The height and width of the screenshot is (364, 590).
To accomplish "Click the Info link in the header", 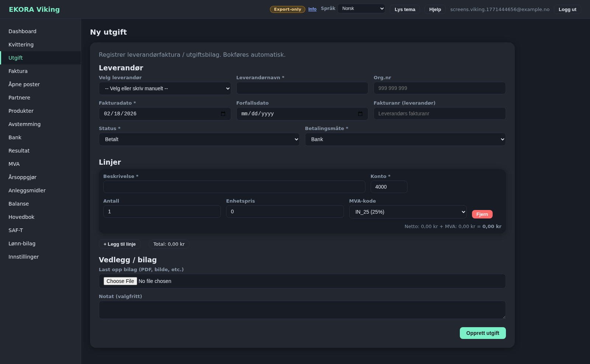I will click(312, 9).
